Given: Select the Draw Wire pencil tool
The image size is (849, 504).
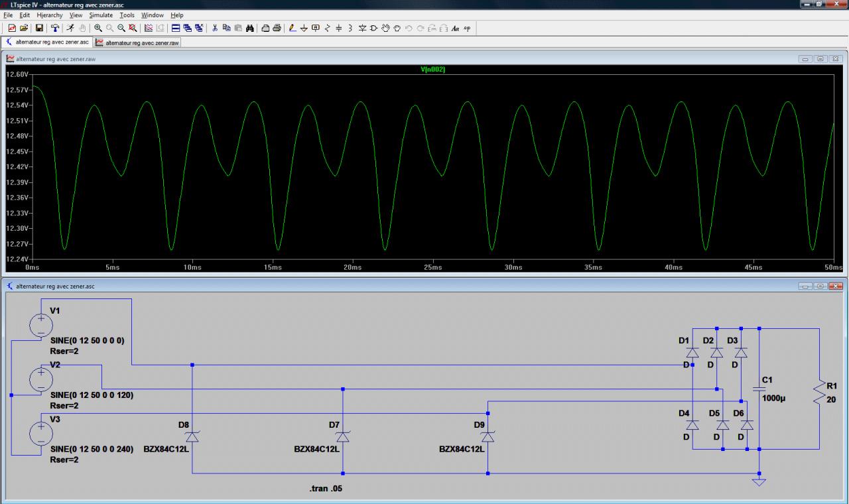Looking at the screenshot, I should [x=293, y=28].
